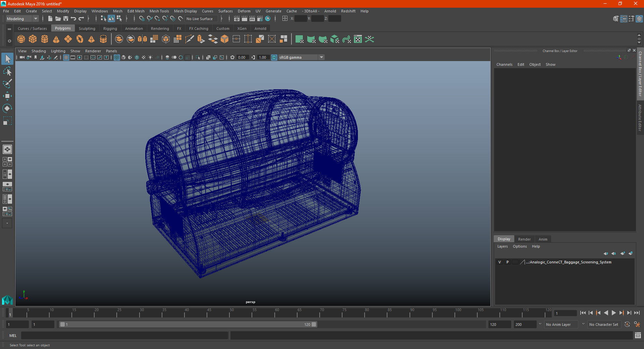Click Layers menu in Layer Editor
The image size is (644, 349).
pos(502,246)
